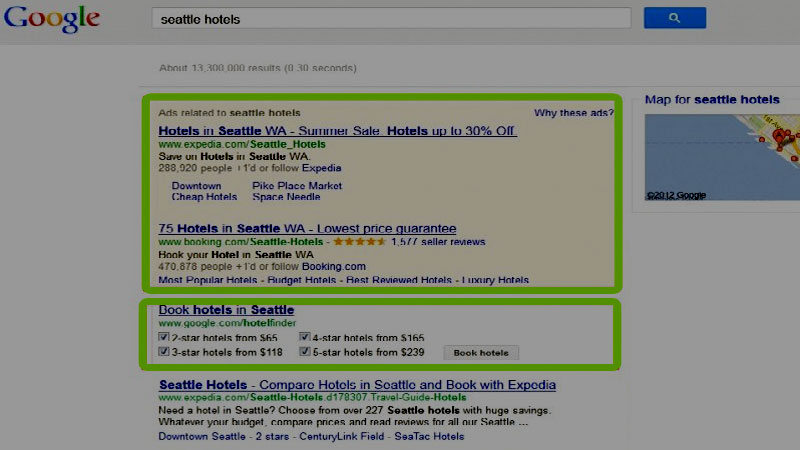Open the Best Reviewed Hotels link

click(x=398, y=280)
